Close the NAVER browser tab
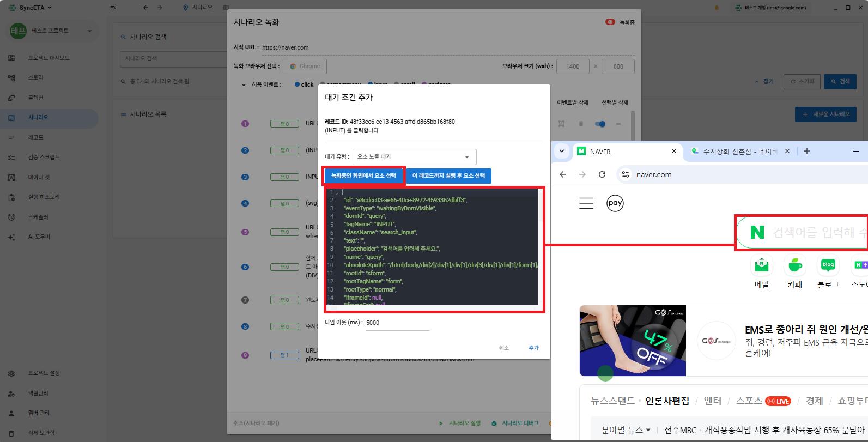This screenshot has height=442, width=868. click(x=674, y=151)
